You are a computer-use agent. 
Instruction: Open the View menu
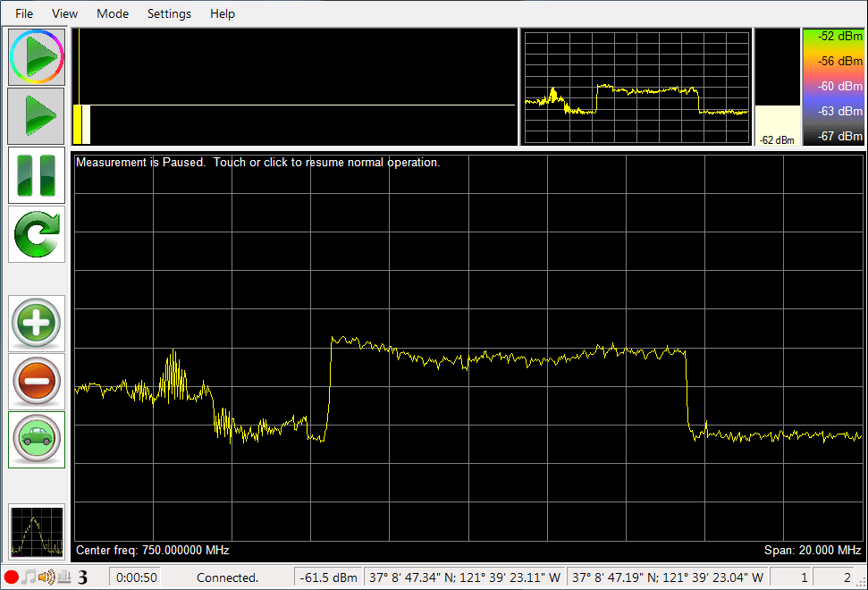click(63, 13)
